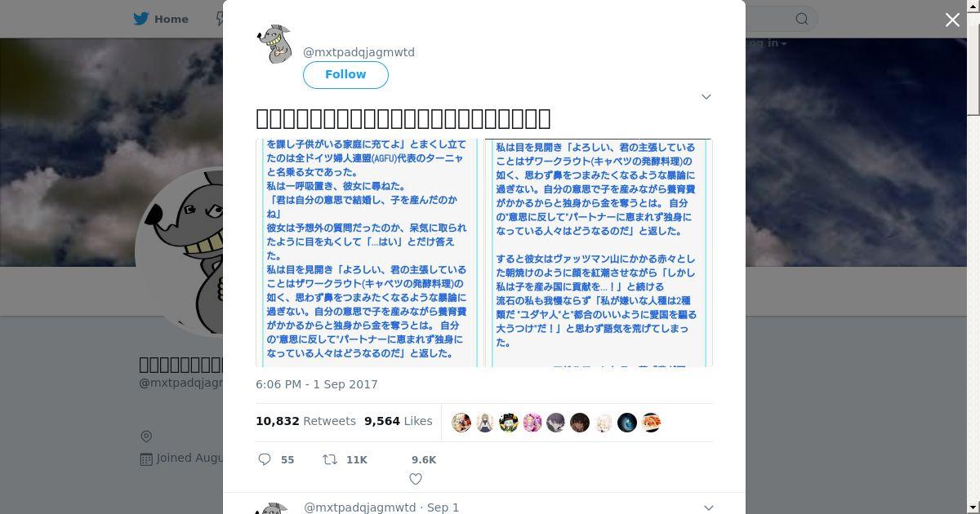Expand the tweet options chevron menu

tap(706, 96)
